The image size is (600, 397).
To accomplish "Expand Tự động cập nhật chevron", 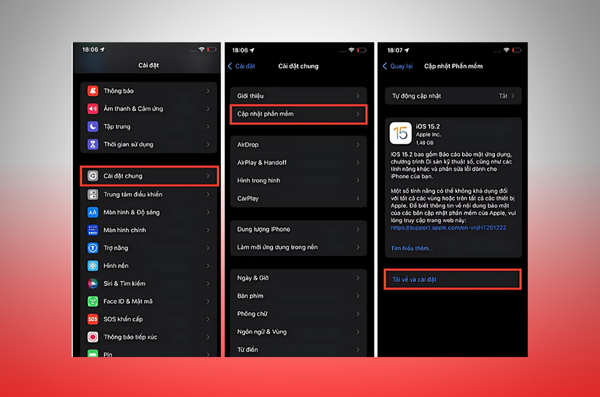I will coord(513,96).
